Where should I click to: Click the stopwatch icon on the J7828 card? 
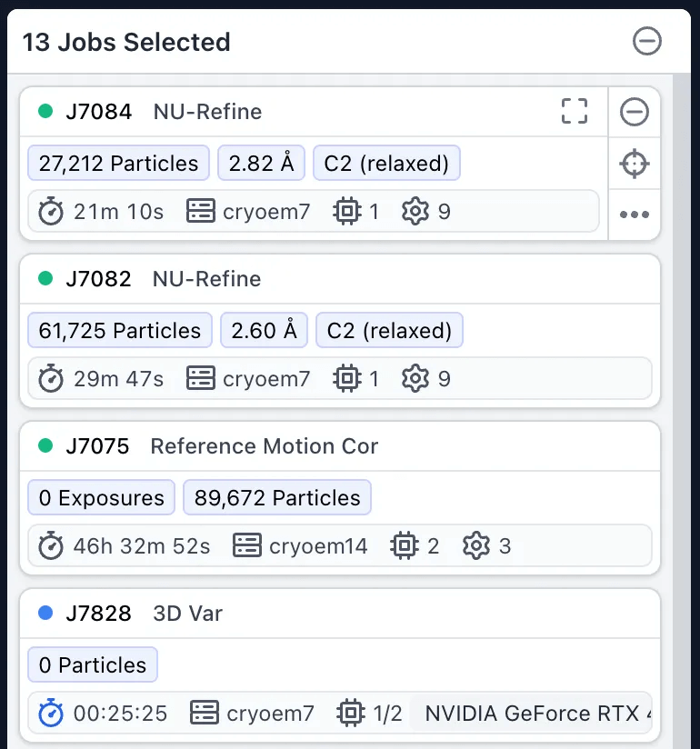point(50,713)
